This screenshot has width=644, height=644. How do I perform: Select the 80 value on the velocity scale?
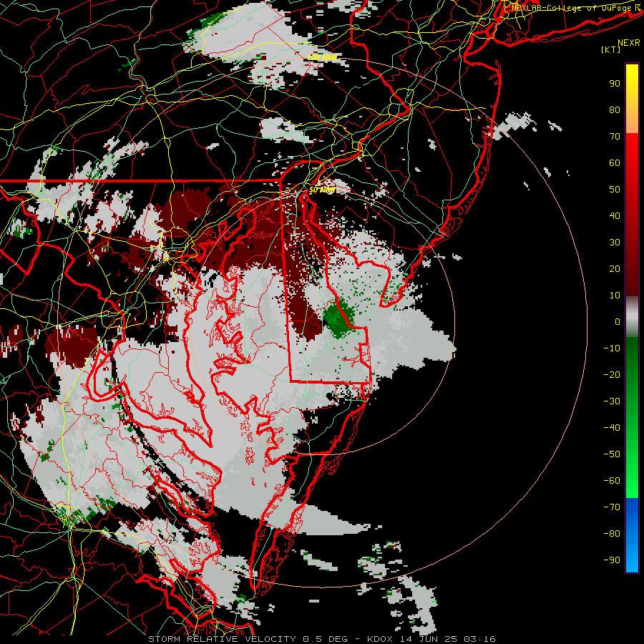[x=615, y=109]
